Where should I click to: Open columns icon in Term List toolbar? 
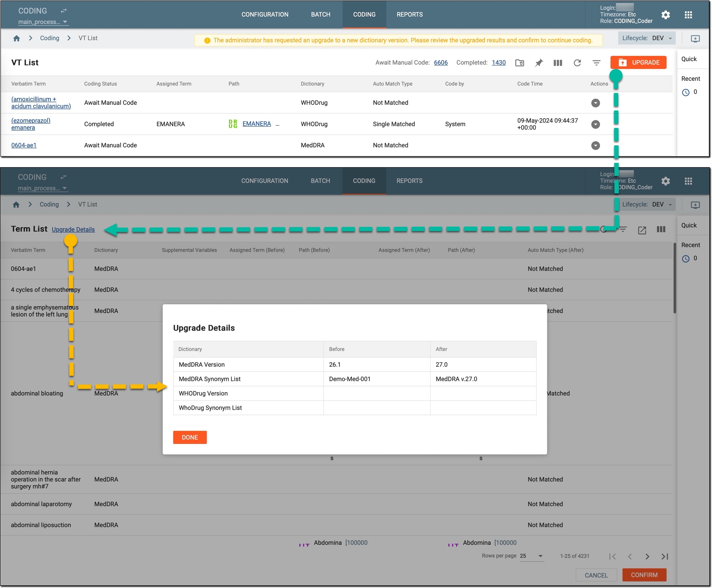[x=661, y=229]
